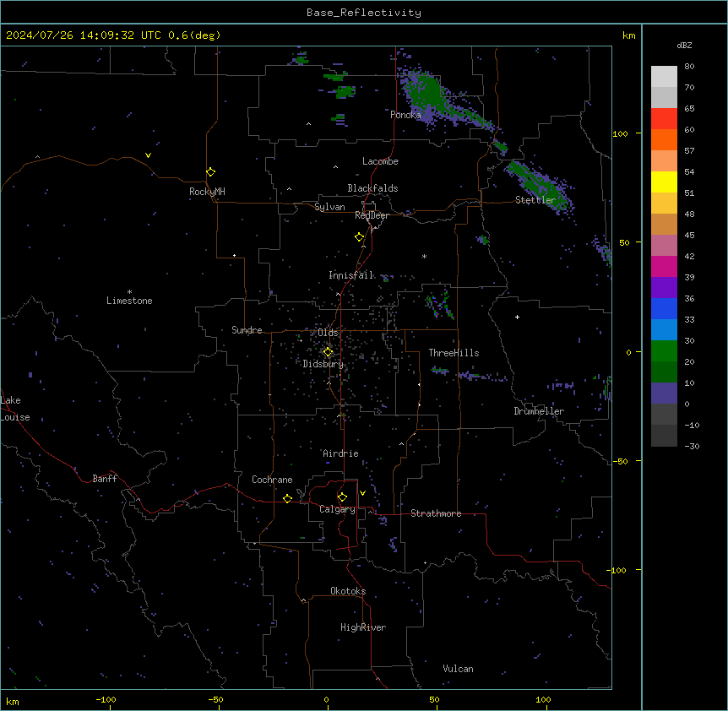Click the dBZ legend heading
This screenshot has height=711, width=728.
click(684, 46)
